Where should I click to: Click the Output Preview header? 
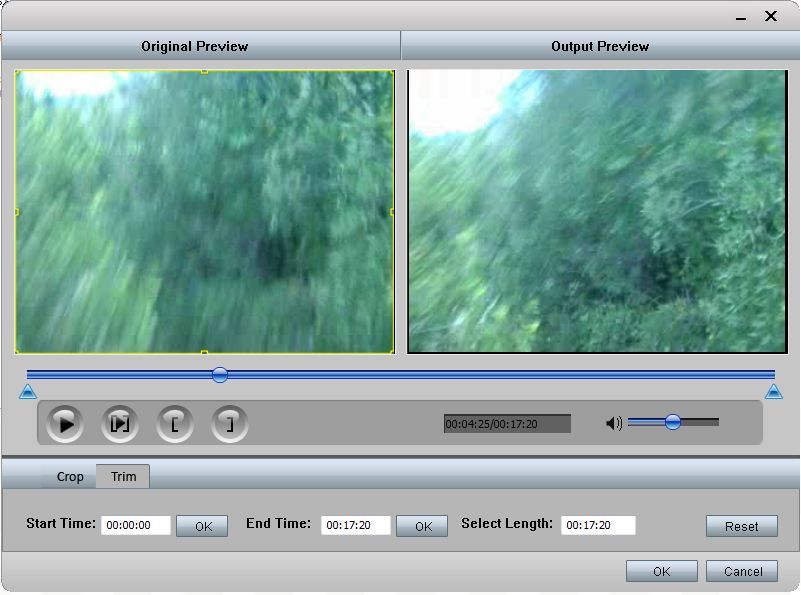[600, 45]
